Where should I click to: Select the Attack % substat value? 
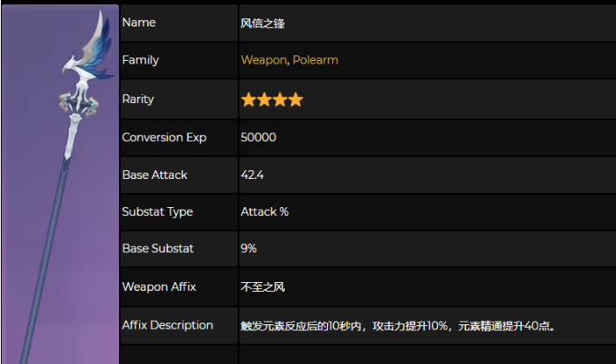coord(264,212)
